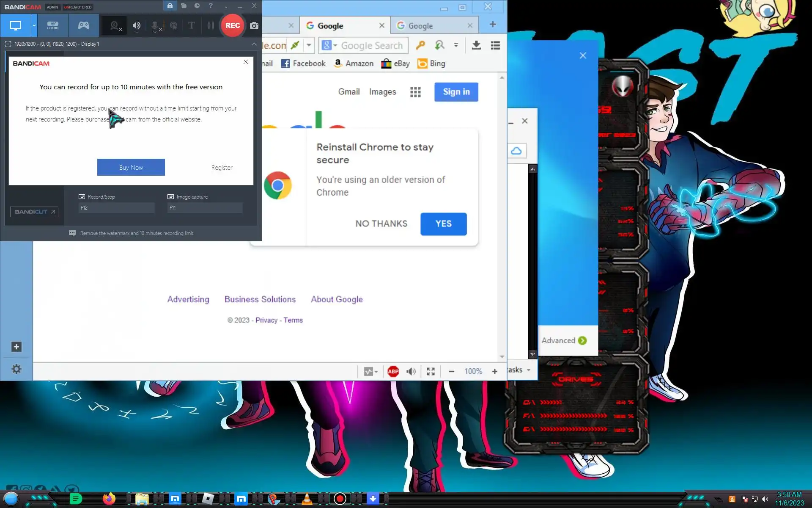Open a new browser tab
This screenshot has height=508, width=812.
click(493, 24)
